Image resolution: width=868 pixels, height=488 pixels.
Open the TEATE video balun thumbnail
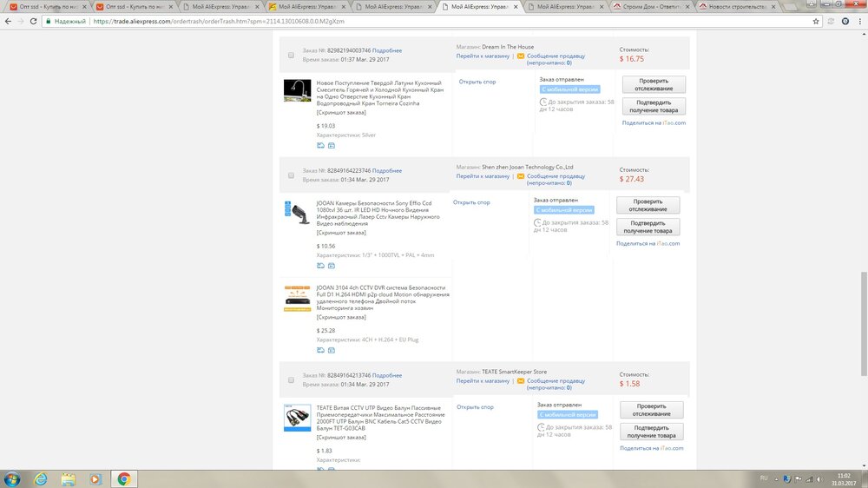(x=297, y=418)
